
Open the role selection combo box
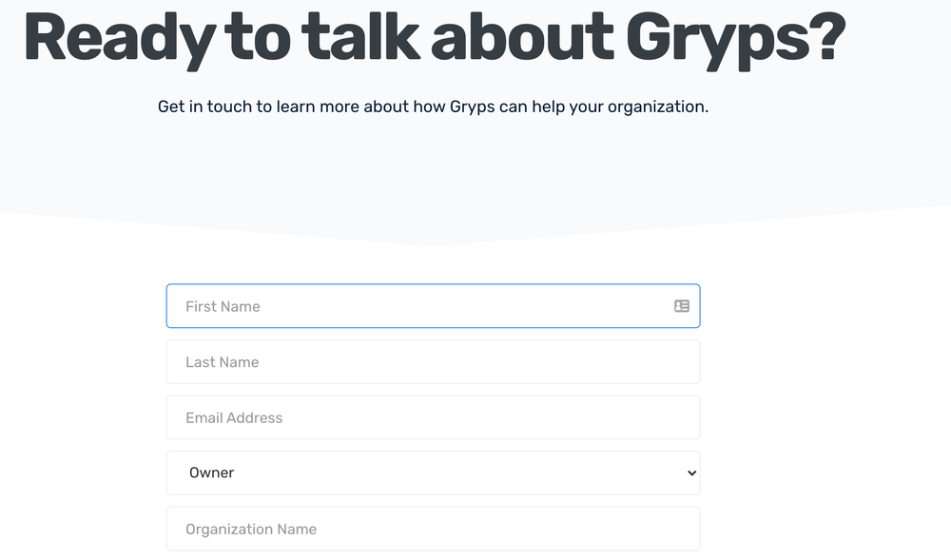coord(433,473)
